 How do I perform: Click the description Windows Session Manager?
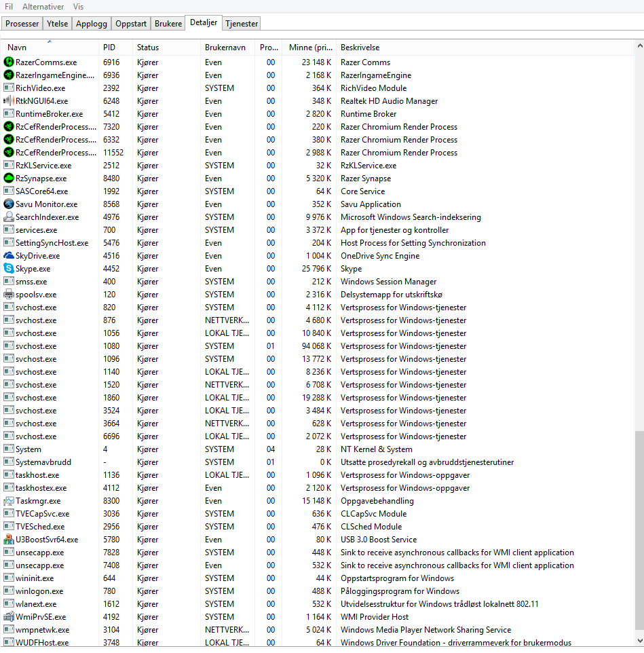388,282
